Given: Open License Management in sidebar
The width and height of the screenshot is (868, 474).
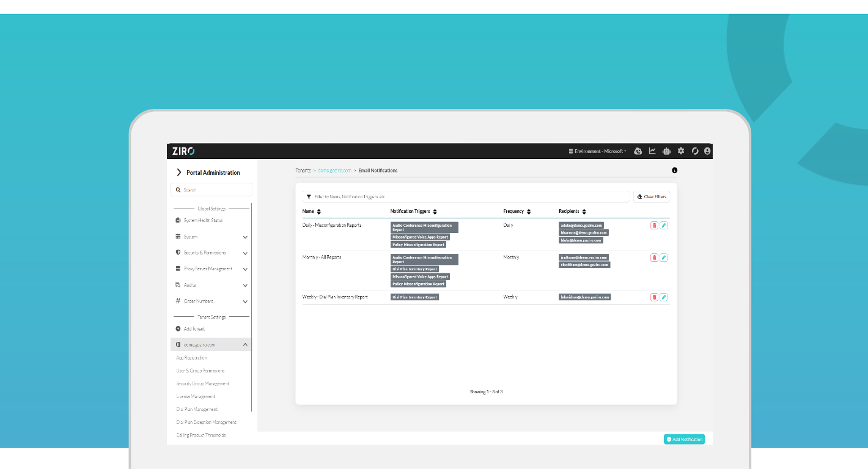Looking at the screenshot, I should tap(196, 396).
